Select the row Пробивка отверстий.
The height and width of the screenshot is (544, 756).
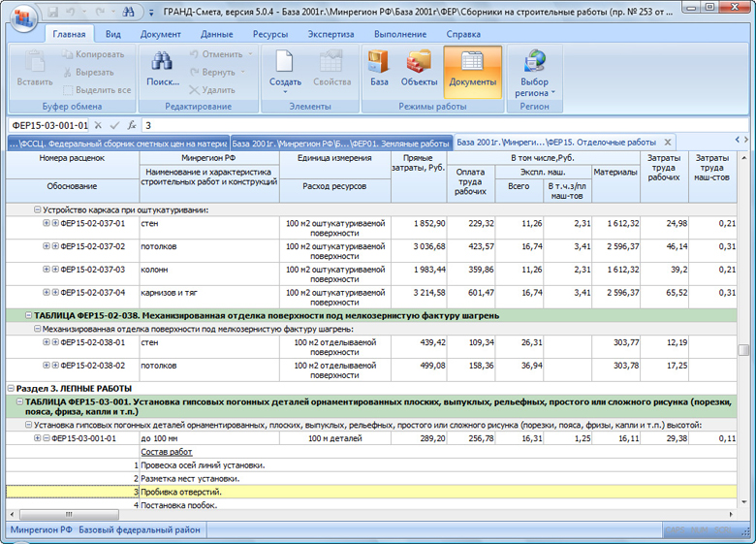tap(371, 492)
